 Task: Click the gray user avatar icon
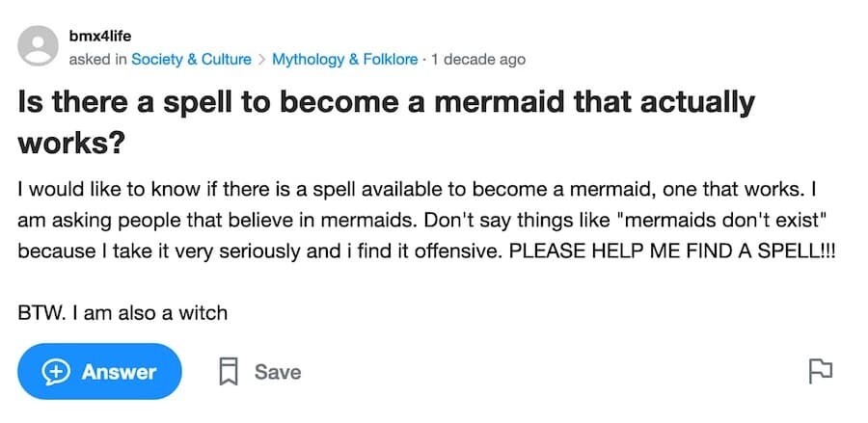click(39, 46)
